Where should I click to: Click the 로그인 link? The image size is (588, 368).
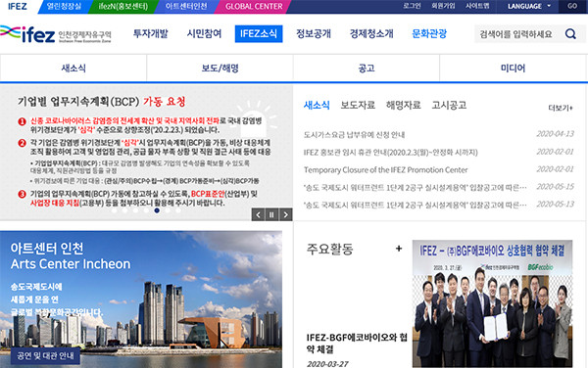(x=412, y=6)
